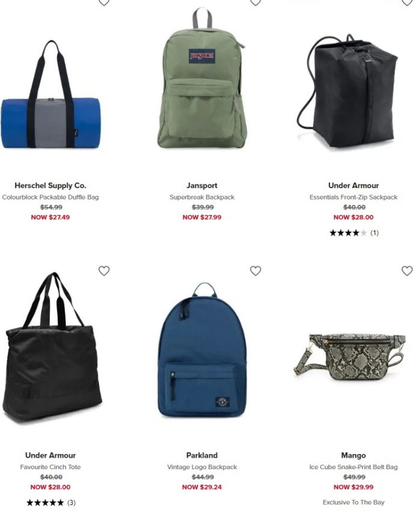
Task: Open the green Jansport backpack image
Action: [202, 79]
